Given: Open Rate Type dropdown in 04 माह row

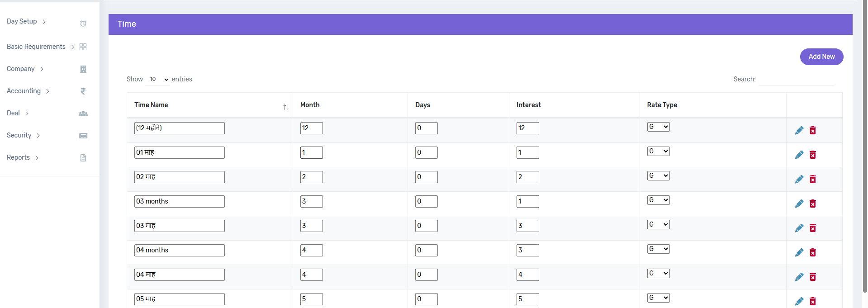Looking at the screenshot, I should (658, 274).
